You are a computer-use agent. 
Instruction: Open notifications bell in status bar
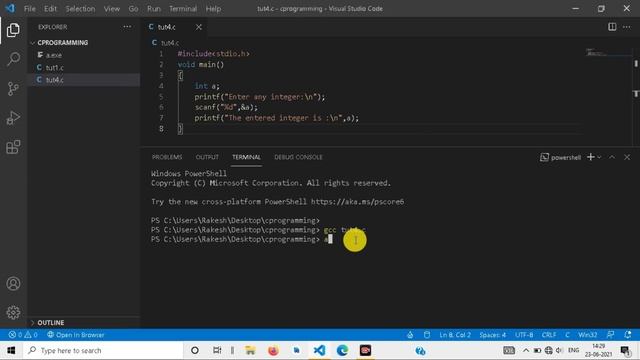coord(628,335)
